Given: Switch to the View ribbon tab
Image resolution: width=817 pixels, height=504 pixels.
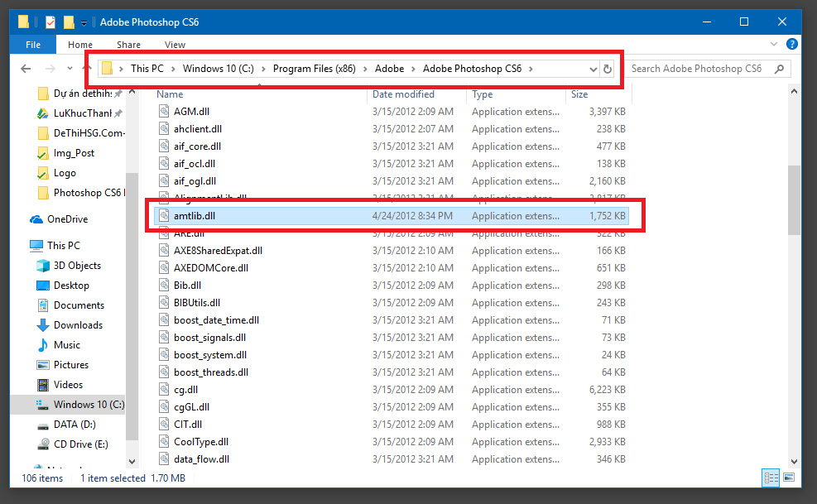Looking at the screenshot, I should [x=175, y=45].
